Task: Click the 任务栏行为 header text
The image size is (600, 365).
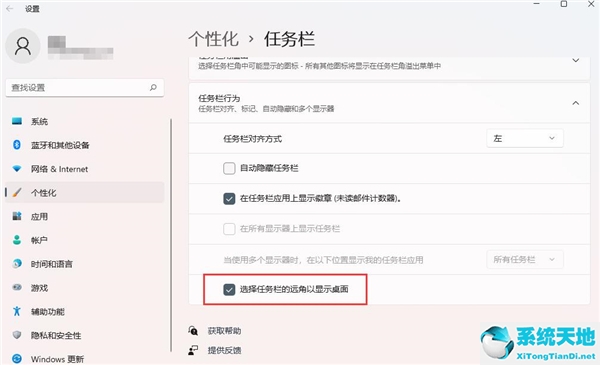Action: (x=219, y=98)
